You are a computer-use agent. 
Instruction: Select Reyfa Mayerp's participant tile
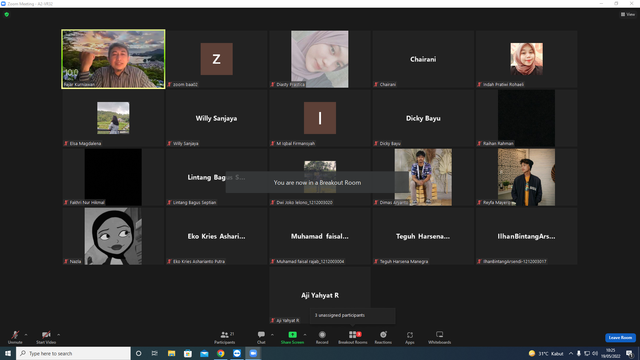pos(526,177)
